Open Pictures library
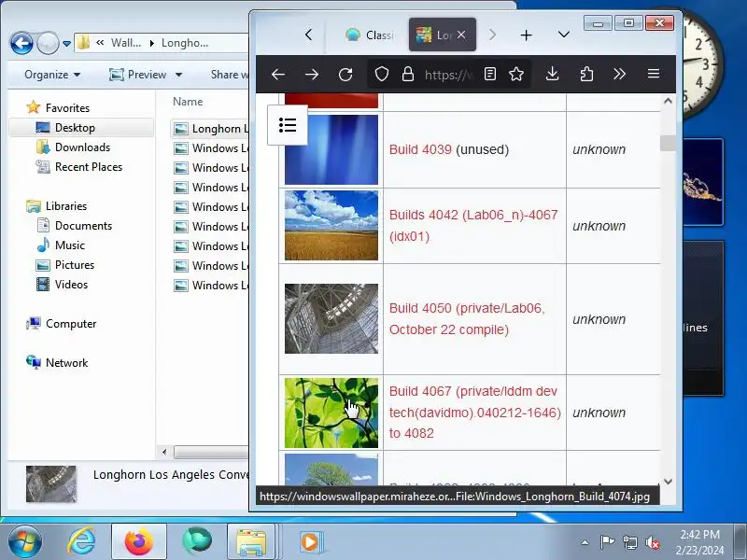Viewport: 747px width, 560px height. [x=75, y=265]
